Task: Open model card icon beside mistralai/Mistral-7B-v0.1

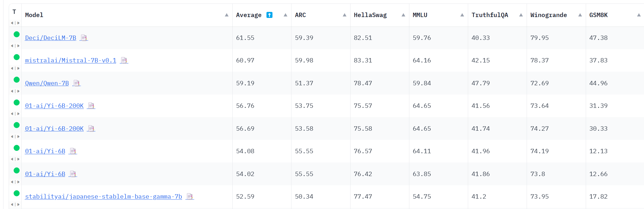Action: click(x=124, y=60)
